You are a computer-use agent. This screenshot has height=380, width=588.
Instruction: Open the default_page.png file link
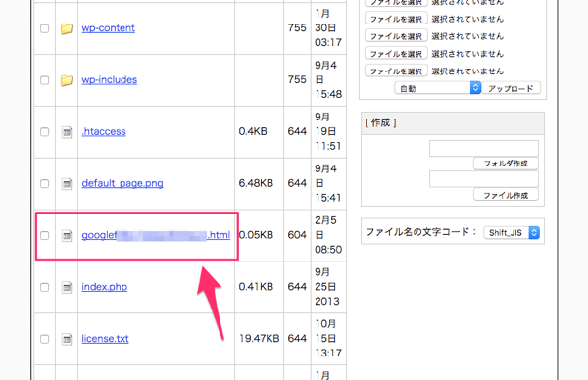[122, 183]
